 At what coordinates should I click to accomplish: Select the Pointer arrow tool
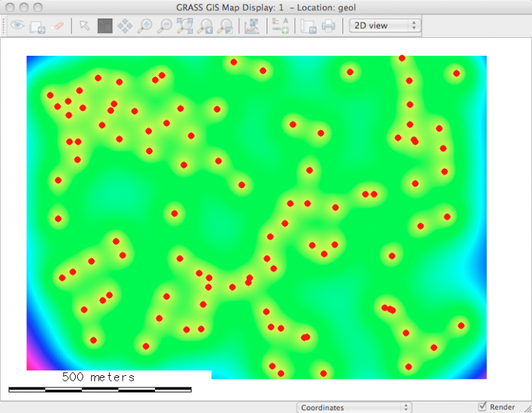coord(84,26)
